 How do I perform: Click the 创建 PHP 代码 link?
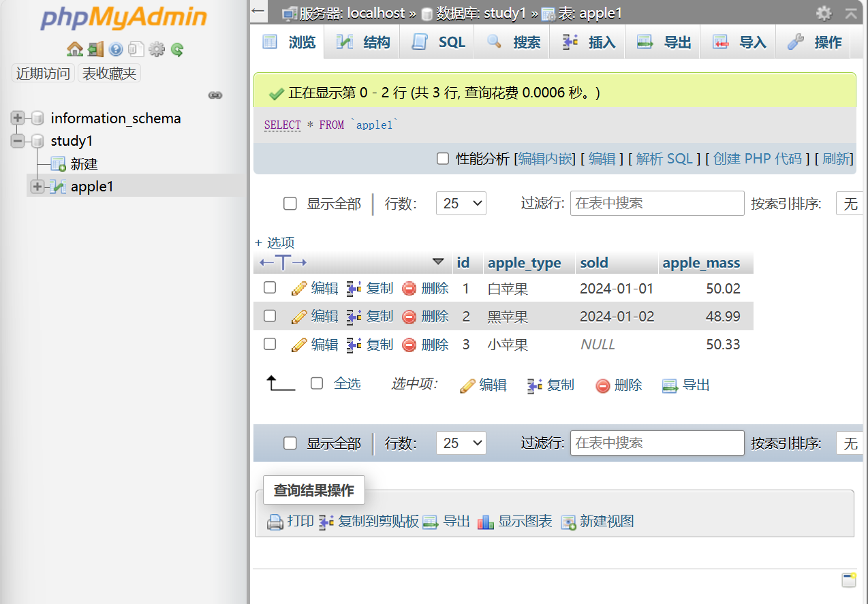click(x=757, y=159)
